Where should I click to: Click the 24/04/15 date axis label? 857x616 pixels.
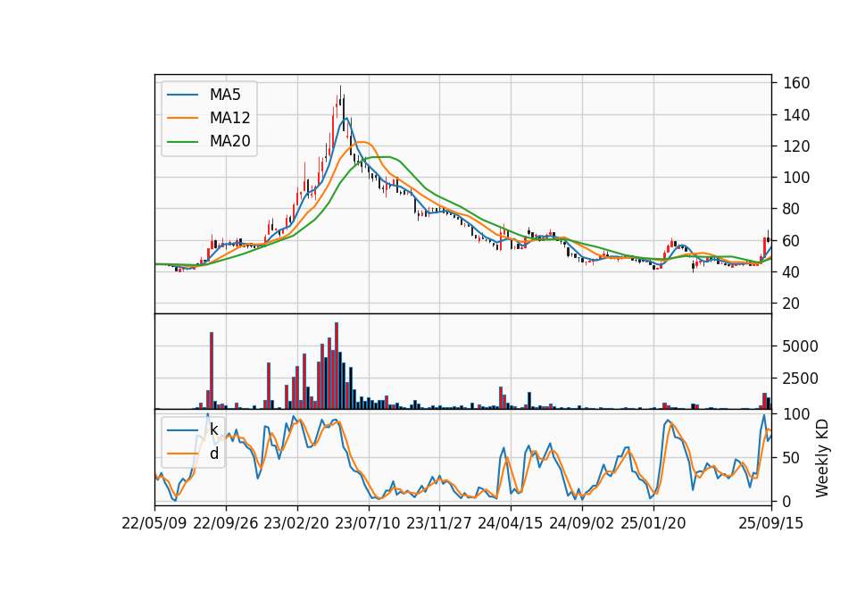click(510, 523)
